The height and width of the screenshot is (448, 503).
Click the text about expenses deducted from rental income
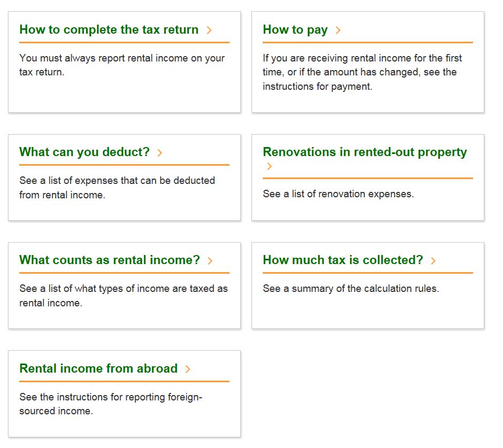click(117, 188)
